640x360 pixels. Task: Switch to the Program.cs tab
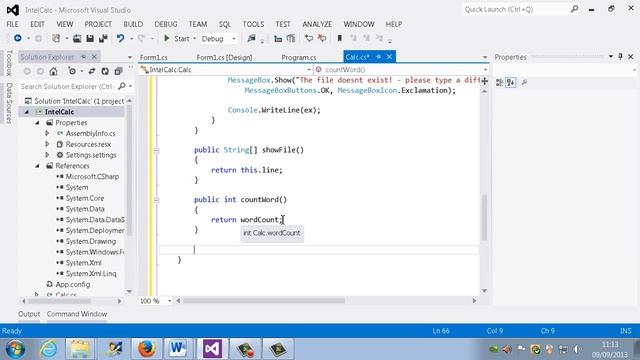(299, 57)
